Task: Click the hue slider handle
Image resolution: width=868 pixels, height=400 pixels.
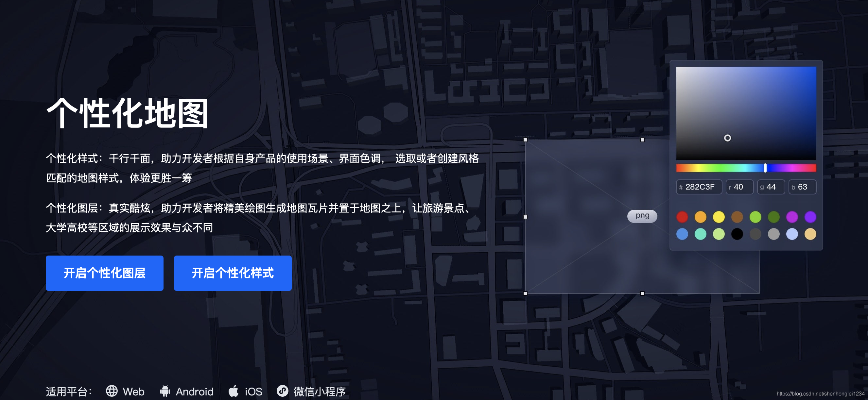Action: coord(765,168)
